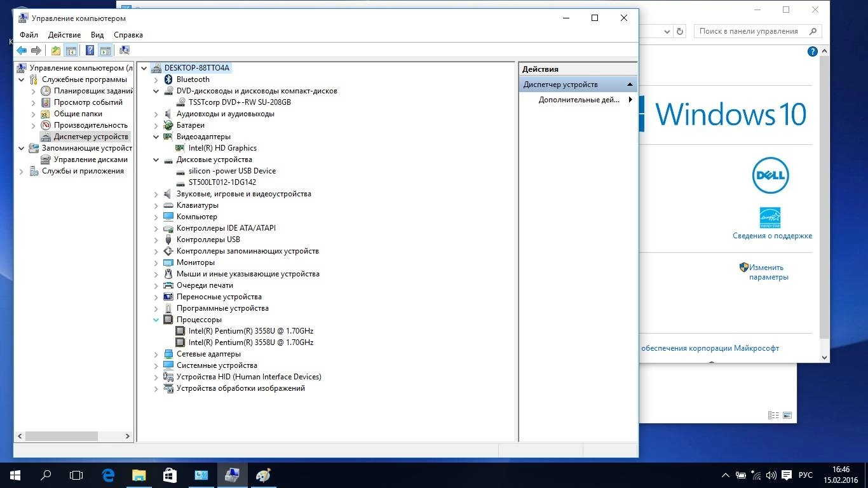The image size is (868, 488).
Task: Collapse the Видеоадаптеры category
Action: [156, 137]
